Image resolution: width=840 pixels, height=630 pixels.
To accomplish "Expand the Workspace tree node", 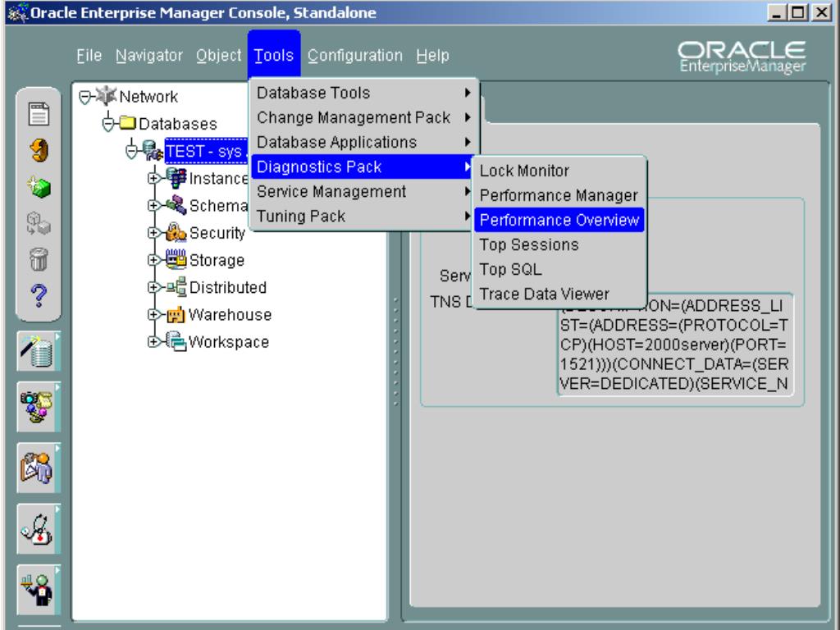I will (154, 341).
